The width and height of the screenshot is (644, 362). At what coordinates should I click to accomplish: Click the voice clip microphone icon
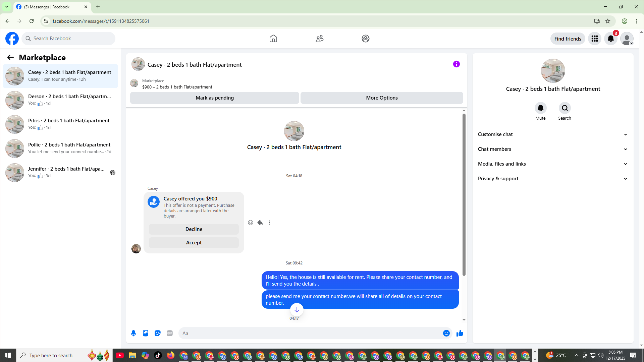pos(133,333)
